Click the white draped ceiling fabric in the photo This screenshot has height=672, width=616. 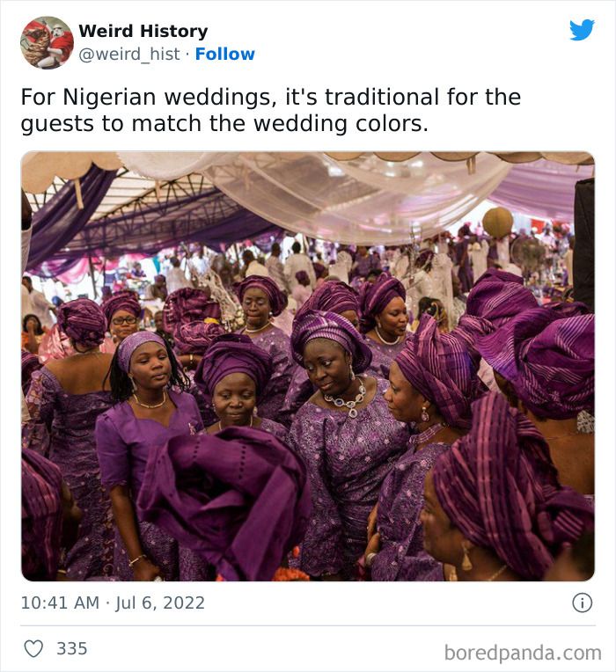coord(352,189)
